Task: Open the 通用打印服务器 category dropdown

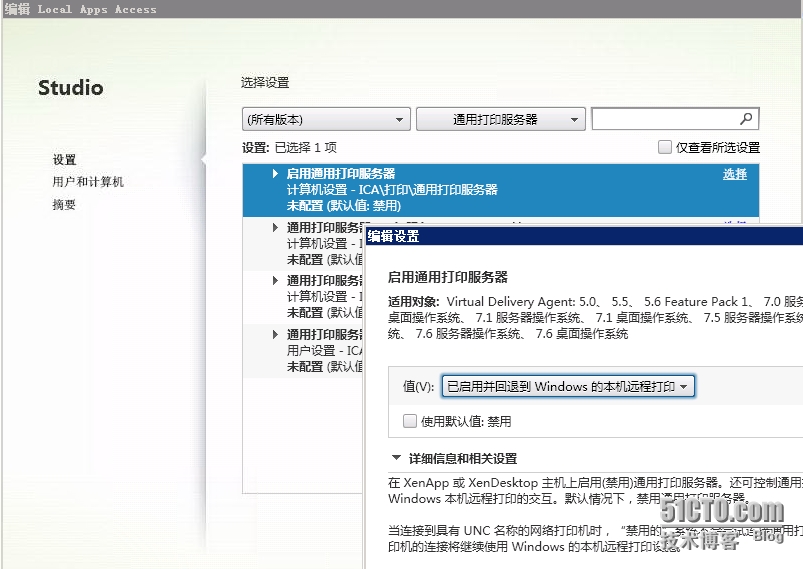Action: tap(500, 119)
